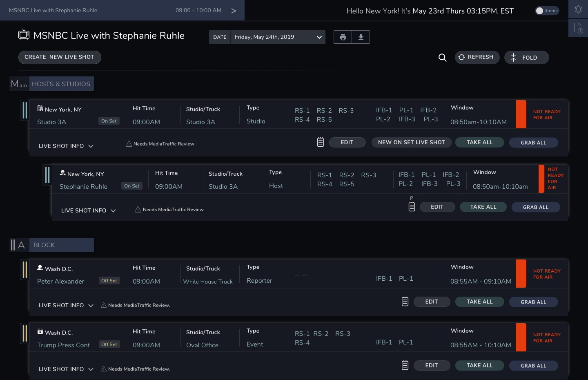Open the date dropdown Friday, May 24th
The height and width of the screenshot is (380, 588).
(278, 37)
